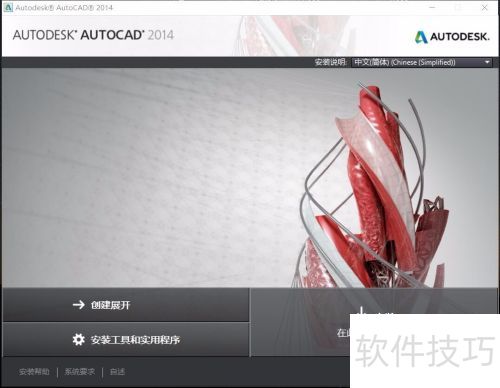Close the AutoCAD 2014 installer window
The width and height of the screenshot is (500, 388).
(485, 7)
